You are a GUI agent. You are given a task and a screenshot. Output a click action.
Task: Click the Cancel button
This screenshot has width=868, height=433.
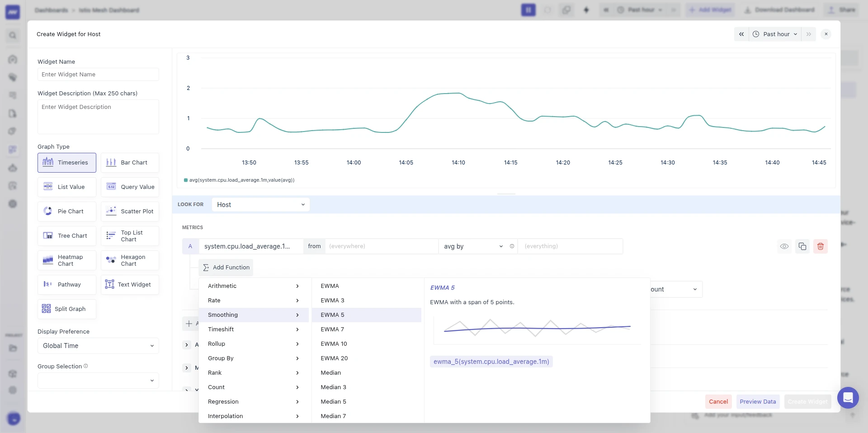[x=718, y=401]
